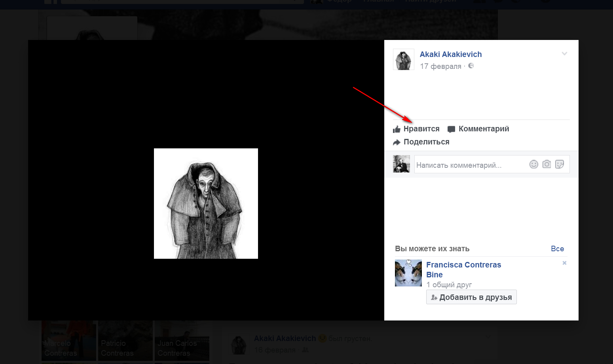Click Все link in suggestions

[x=557, y=249]
